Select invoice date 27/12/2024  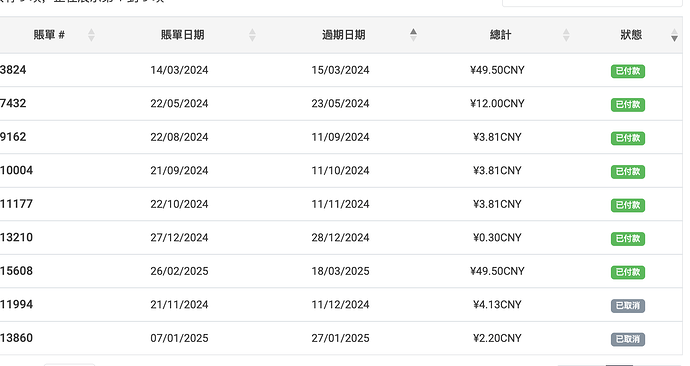tap(179, 238)
